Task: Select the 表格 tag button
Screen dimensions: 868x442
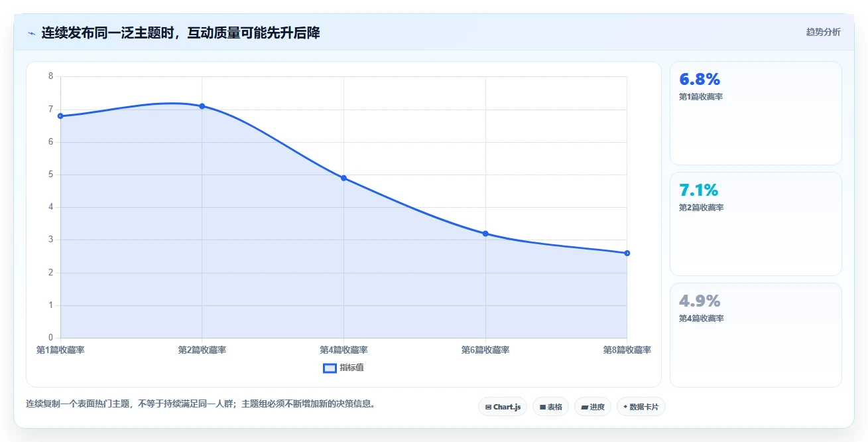Action: click(550, 407)
